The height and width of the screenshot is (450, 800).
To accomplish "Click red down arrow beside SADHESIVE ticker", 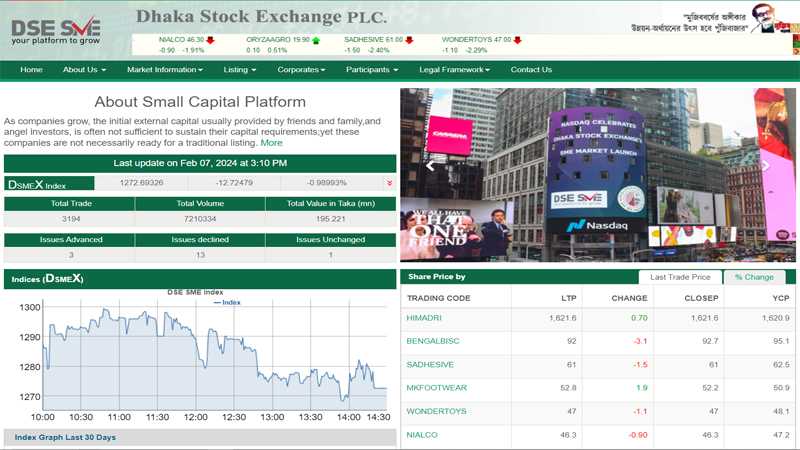I will [x=409, y=40].
